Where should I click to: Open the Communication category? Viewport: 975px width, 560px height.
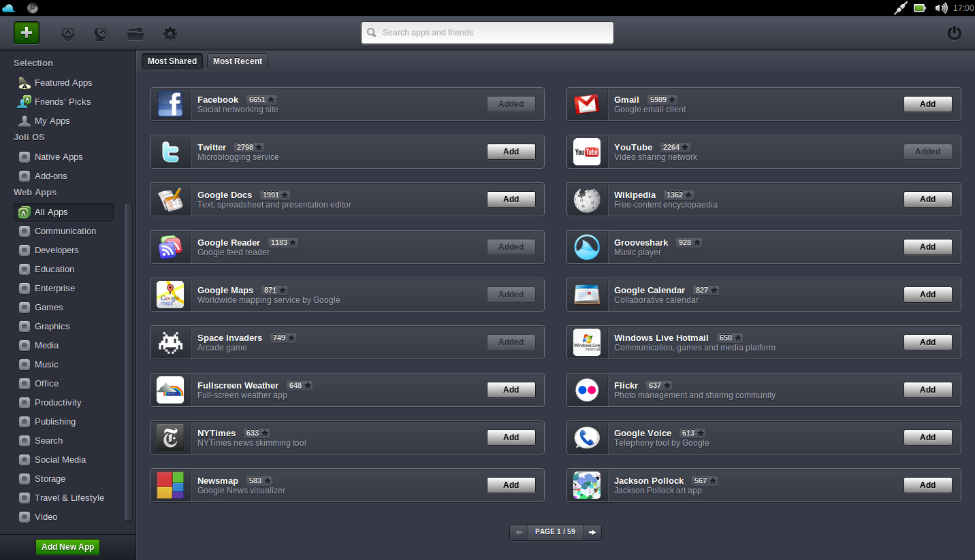tap(65, 231)
